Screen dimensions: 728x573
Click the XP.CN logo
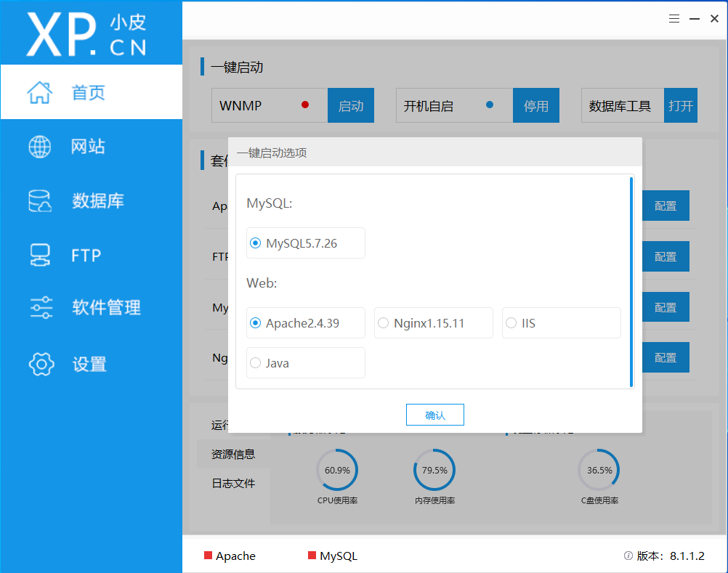86,34
